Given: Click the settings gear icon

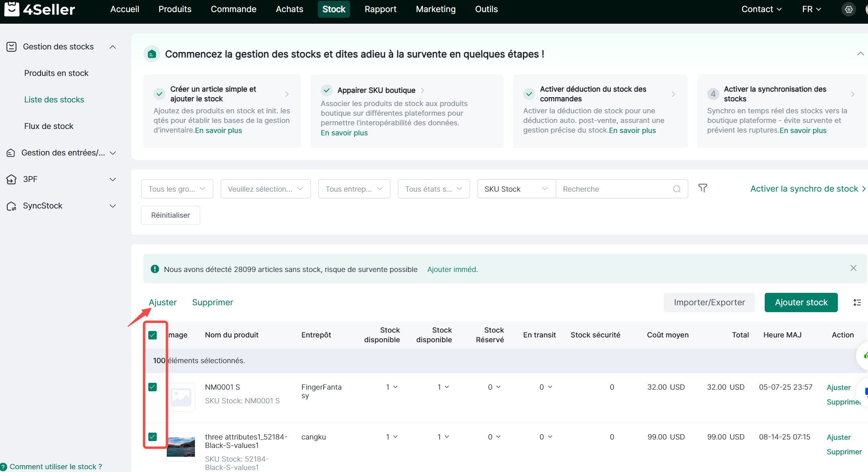Looking at the screenshot, I should coord(849,9).
